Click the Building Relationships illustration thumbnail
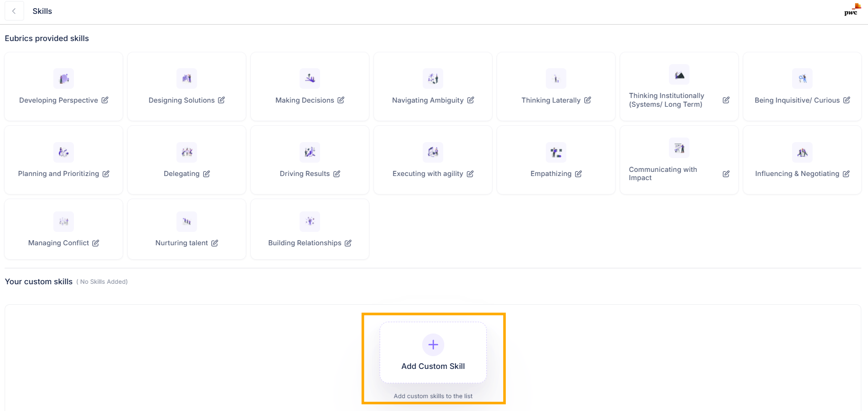Image resolution: width=868 pixels, height=411 pixels. [x=310, y=222]
